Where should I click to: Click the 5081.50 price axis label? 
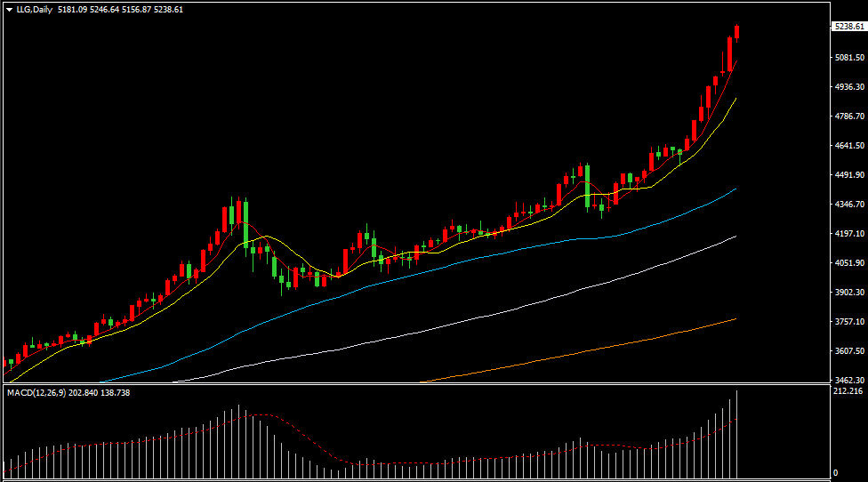[848, 58]
